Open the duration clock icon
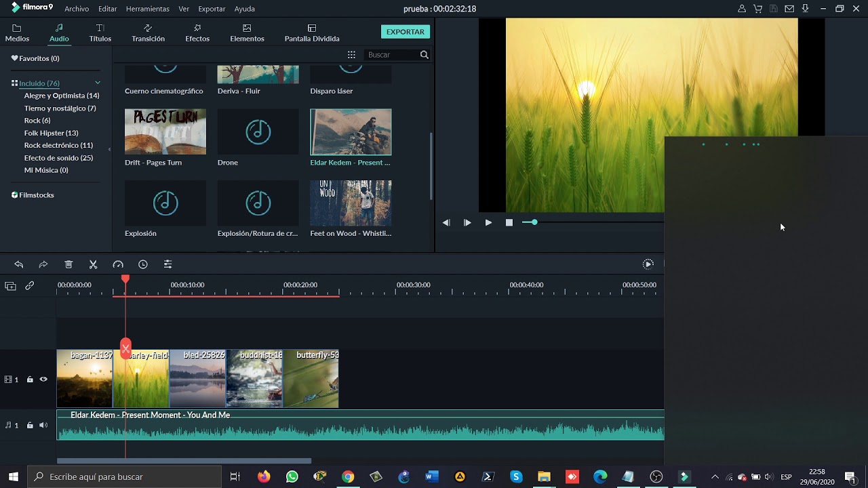Viewport: 868px width, 488px height. (x=143, y=264)
